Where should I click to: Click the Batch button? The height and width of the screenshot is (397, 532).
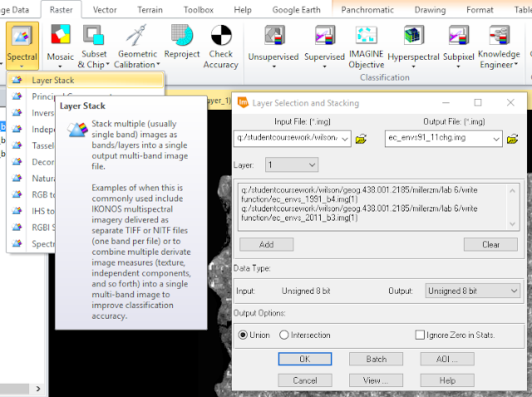(376, 359)
